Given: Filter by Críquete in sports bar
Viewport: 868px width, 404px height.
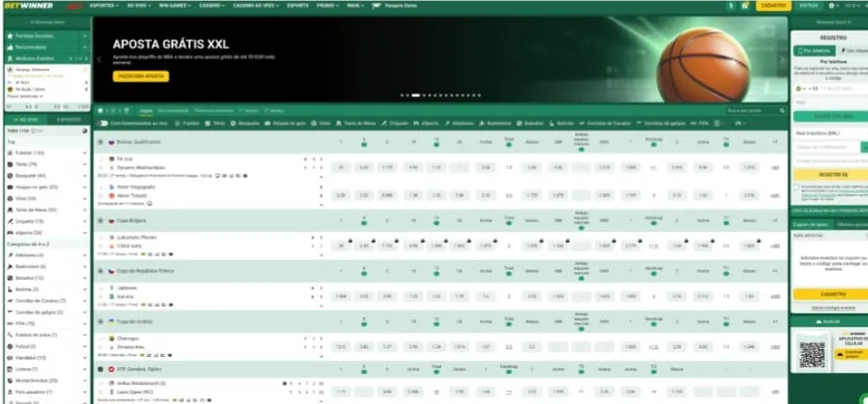Looking at the screenshot, I should pos(395,123).
